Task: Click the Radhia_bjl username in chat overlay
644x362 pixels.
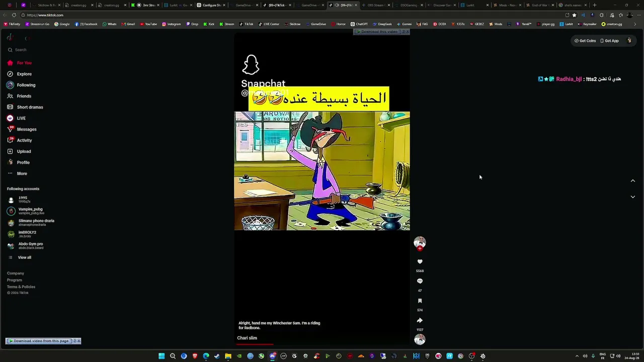Action: pos(569,79)
